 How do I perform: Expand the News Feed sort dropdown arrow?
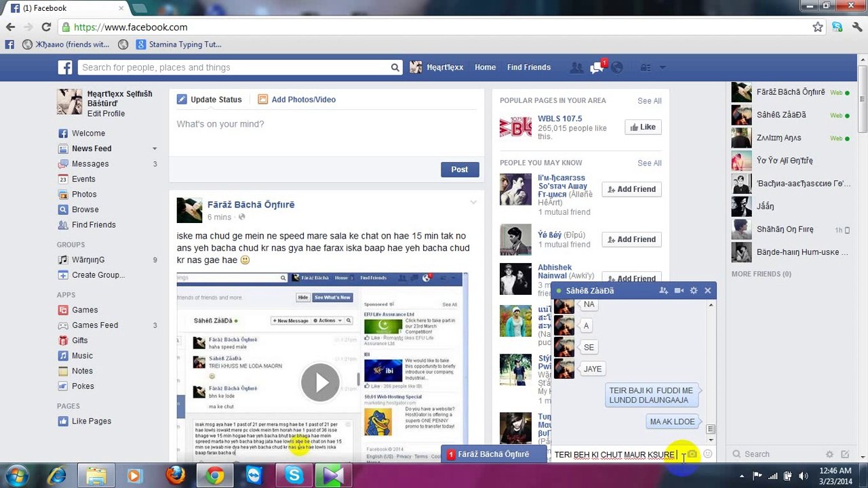coord(155,149)
